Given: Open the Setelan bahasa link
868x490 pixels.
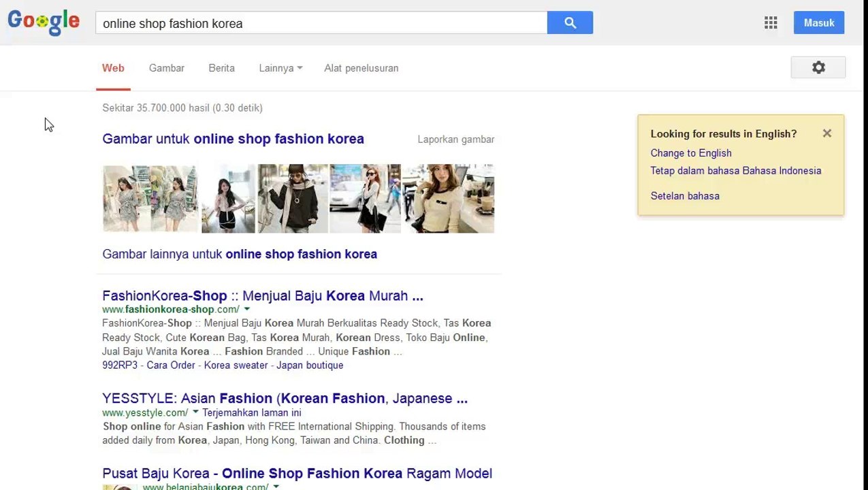Looking at the screenshot, I should 684,196.
